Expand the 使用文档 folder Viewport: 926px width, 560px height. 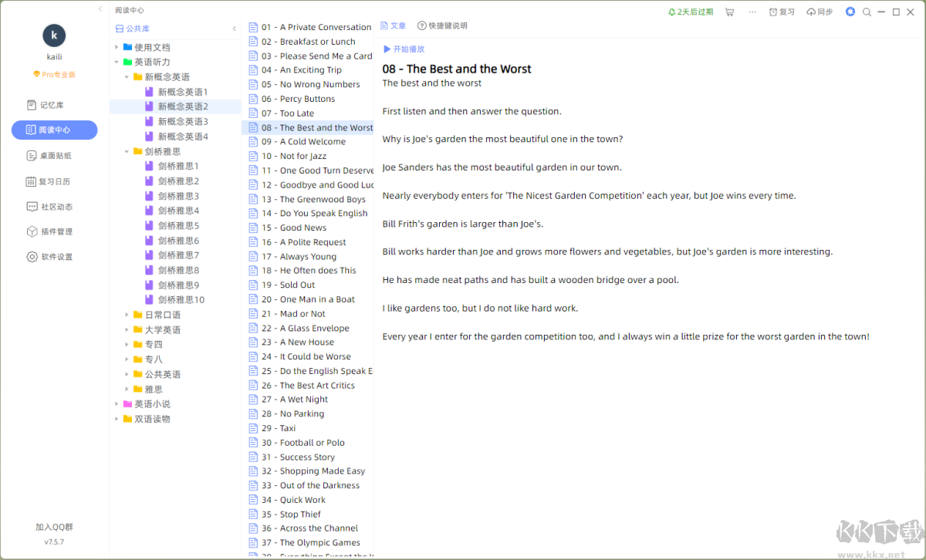tap(117, 47)
